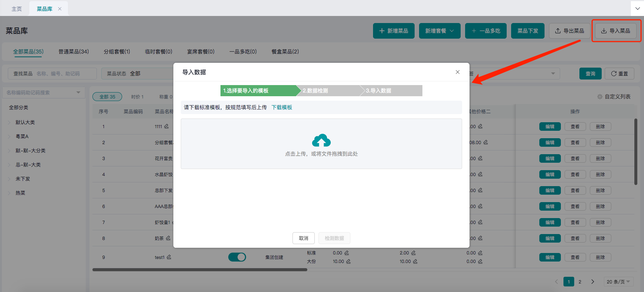Select the 普通菜品(34) tab
Screen dimensions: 644x292
(73, 52)
